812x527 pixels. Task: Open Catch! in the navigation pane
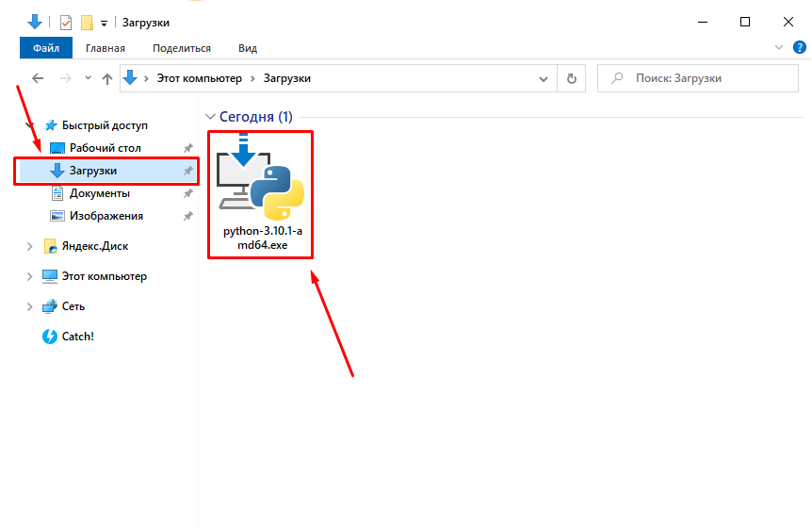[77, 337]
